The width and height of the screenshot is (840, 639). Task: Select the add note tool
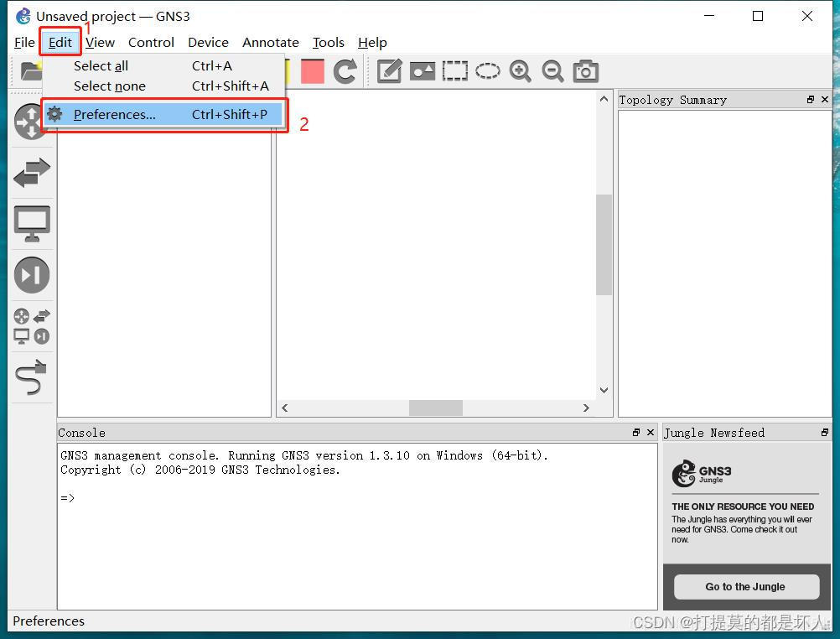point(390,71)
